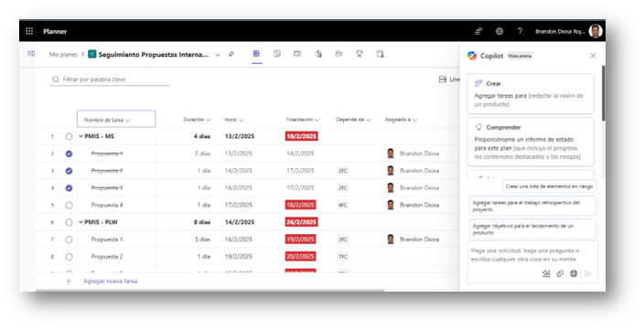Open the settings gear in top bar
This screenshot has width=644, height=330.
[x=499, y=31]
